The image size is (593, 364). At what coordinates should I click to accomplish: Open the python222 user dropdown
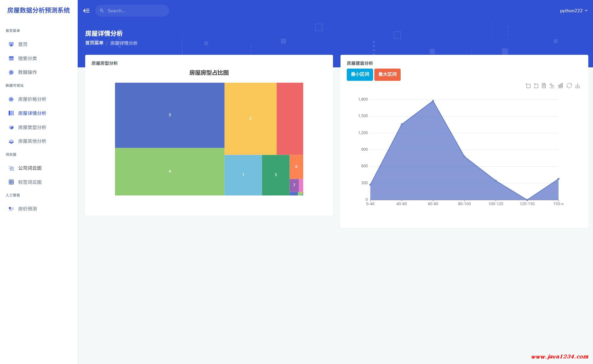pos(573,11)
